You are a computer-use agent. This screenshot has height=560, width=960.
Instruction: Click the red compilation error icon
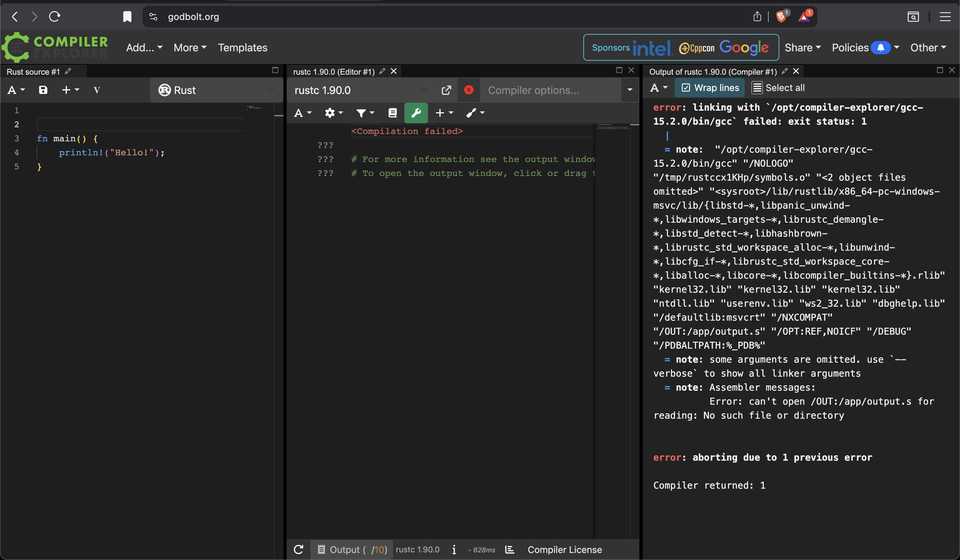pos(469,90)
